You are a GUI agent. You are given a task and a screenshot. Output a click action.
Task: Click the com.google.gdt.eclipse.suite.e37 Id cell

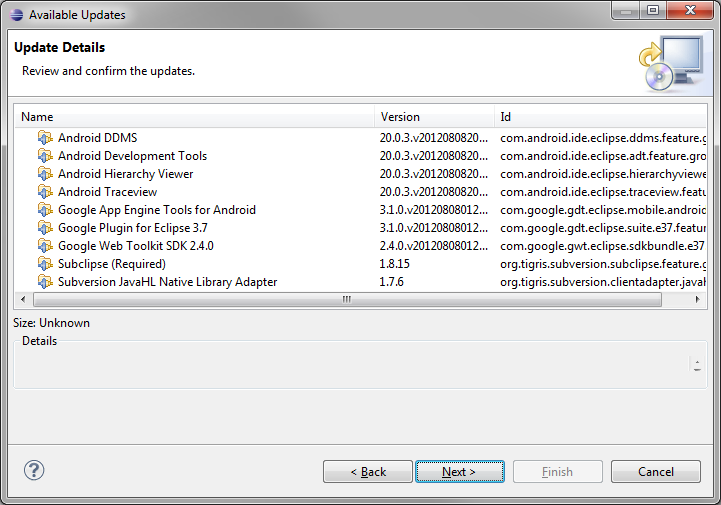(x=603, y=228)
